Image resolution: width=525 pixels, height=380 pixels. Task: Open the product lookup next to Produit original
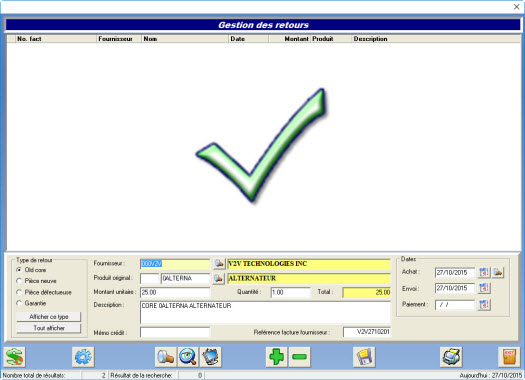pyautogui.click(x=219, y=279)
